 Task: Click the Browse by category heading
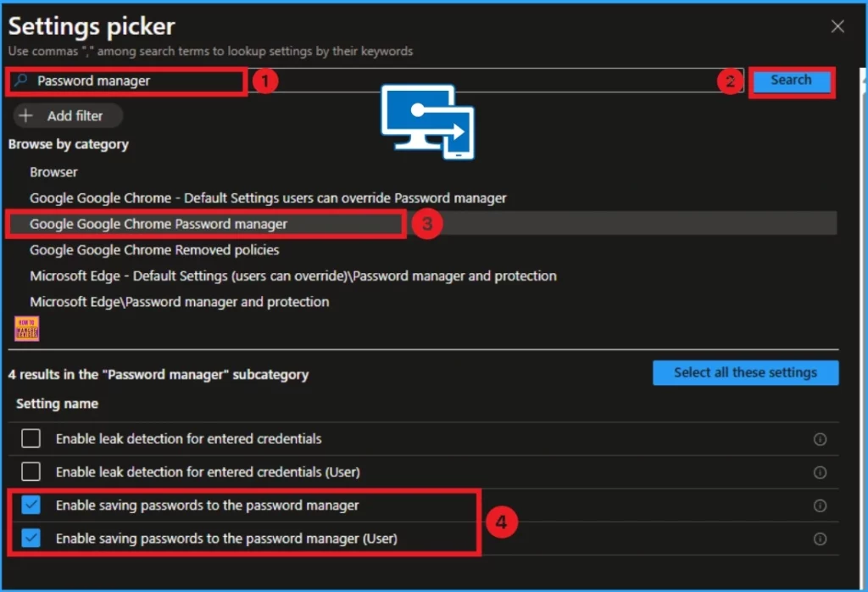[68, 144]
